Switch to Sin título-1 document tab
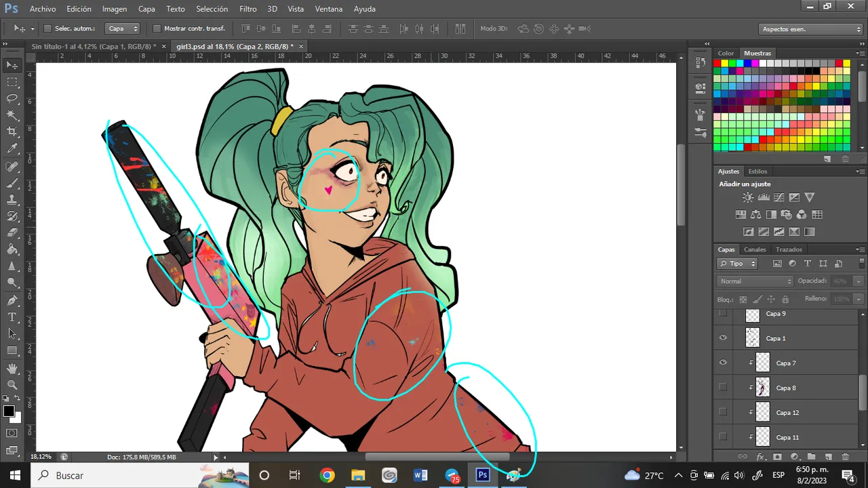This screenshot has width=868, height=488. click(93, 46)
